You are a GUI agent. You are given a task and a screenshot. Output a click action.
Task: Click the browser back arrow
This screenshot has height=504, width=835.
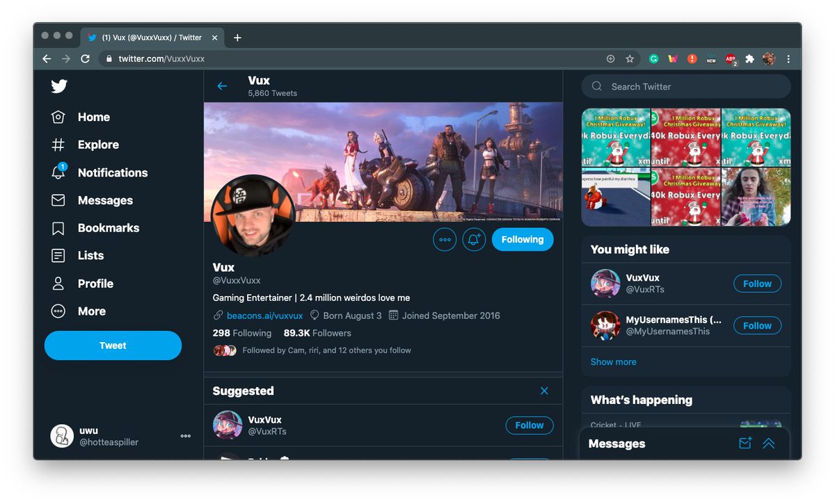(x=47, y=59)
